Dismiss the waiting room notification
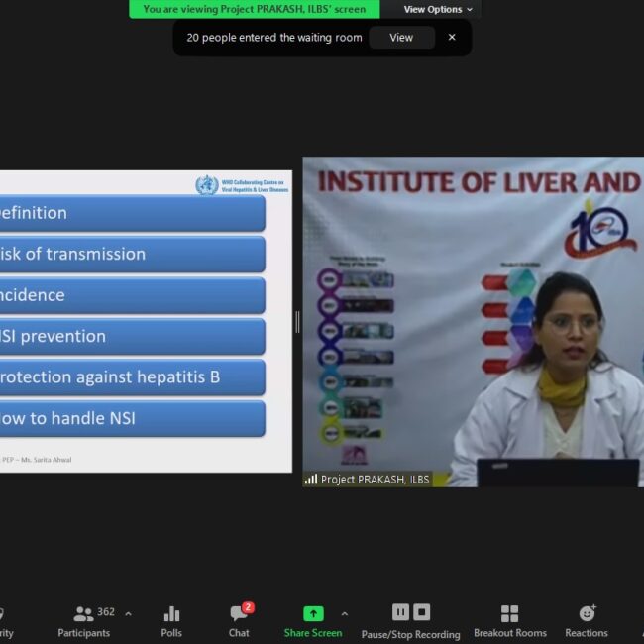This screenshot has width=644, height=644. click(x=452, y=38)
